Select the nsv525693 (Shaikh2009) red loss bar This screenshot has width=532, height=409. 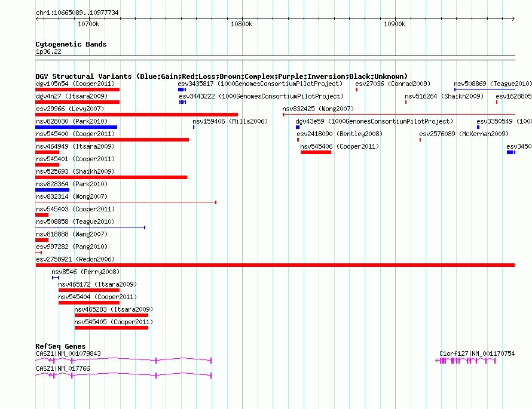(111, 177)
